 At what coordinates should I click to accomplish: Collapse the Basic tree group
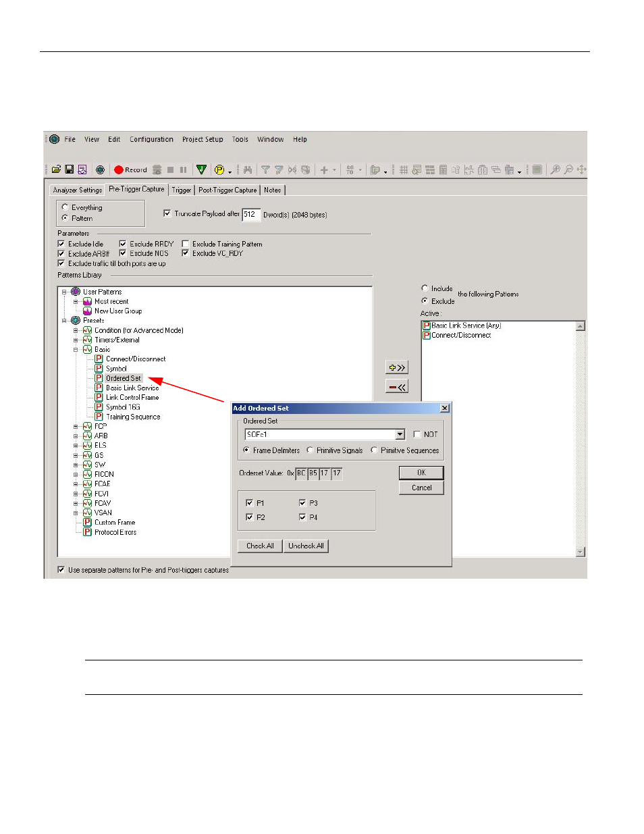pyautogui.click(x=76, y=350)
